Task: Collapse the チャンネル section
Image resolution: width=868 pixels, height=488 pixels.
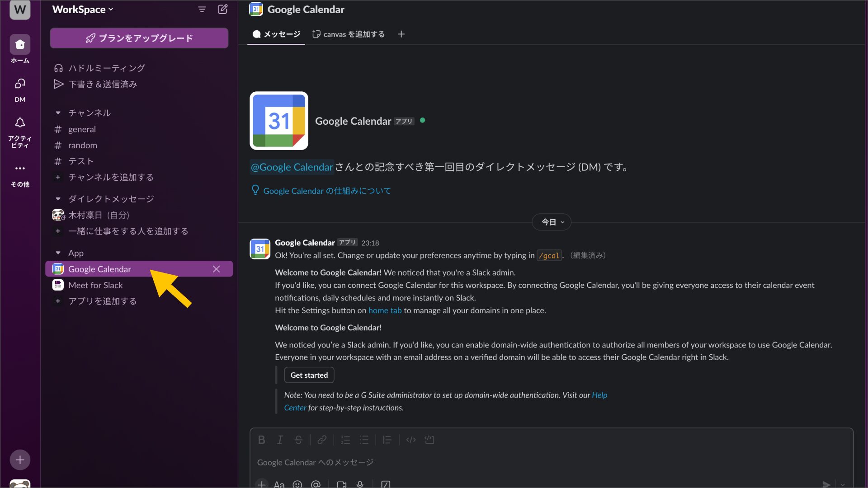Action: pos(58,113)
